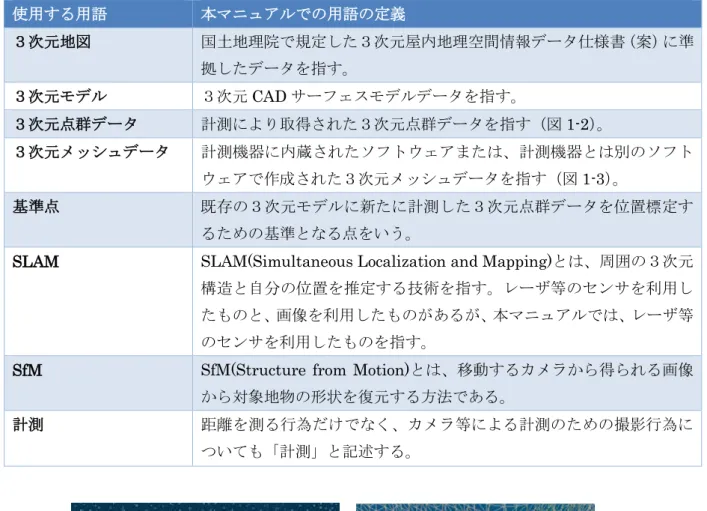Select the term '3次元点群データ'

tap(76, 124)
